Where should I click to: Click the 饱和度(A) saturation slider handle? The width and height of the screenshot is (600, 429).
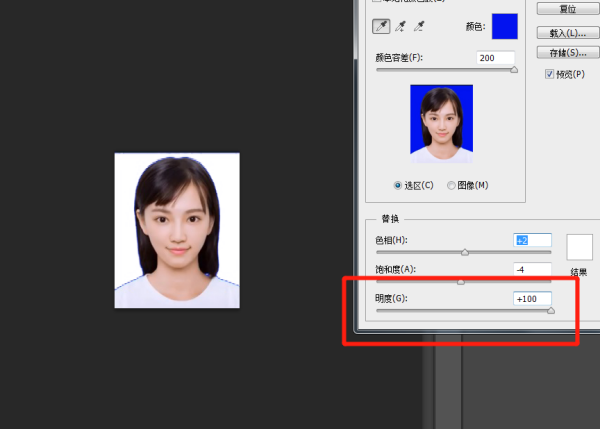pos(461,282)
